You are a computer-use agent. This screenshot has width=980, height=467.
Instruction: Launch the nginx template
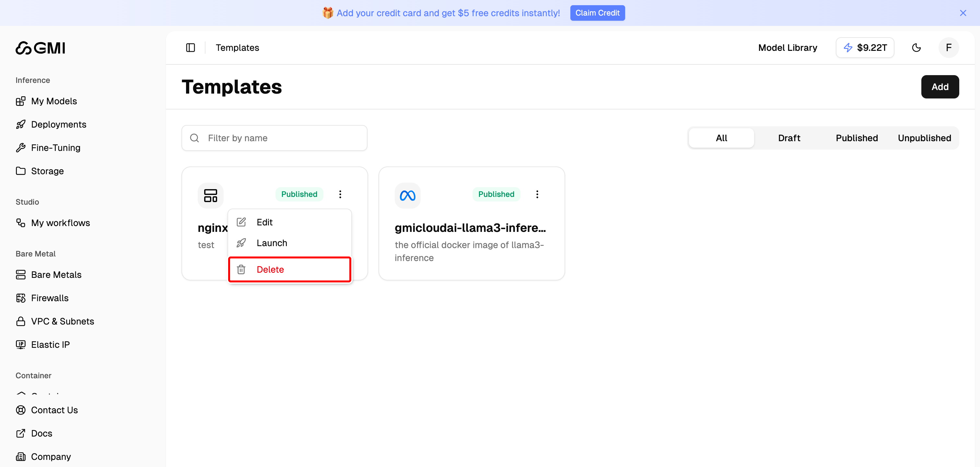coord(271,243)
